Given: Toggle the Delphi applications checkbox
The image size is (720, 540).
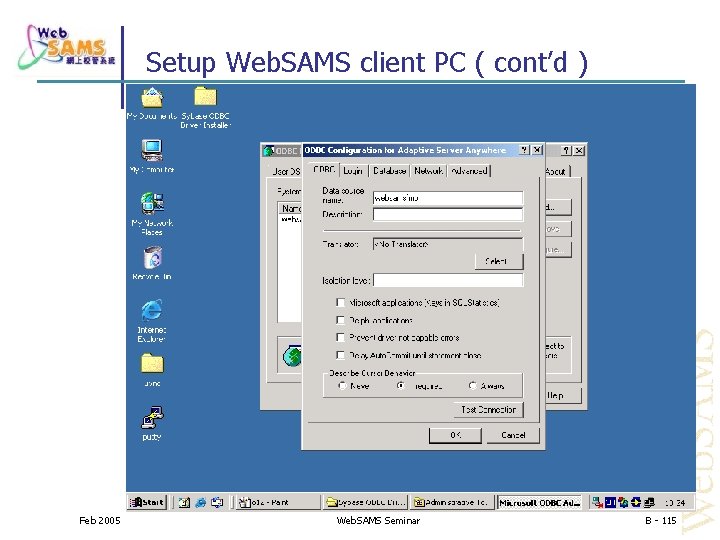Looking at the screenshot, I should click(340, 320).
